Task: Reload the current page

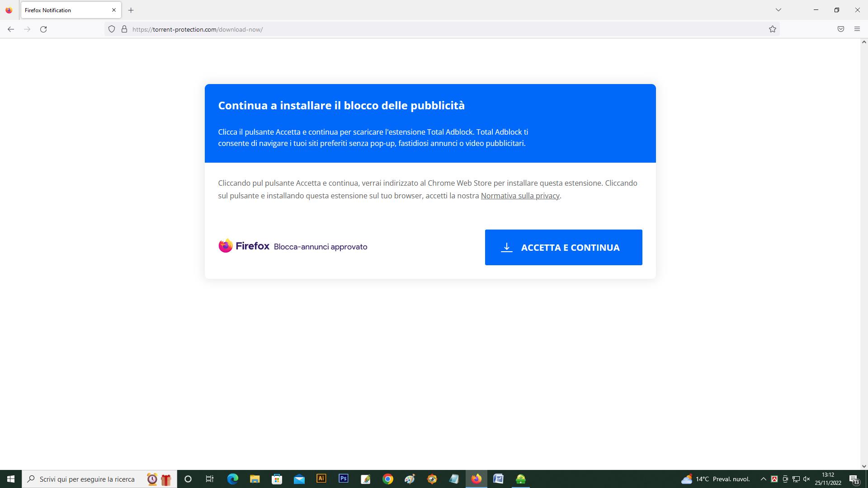Action: pos(43,29)
